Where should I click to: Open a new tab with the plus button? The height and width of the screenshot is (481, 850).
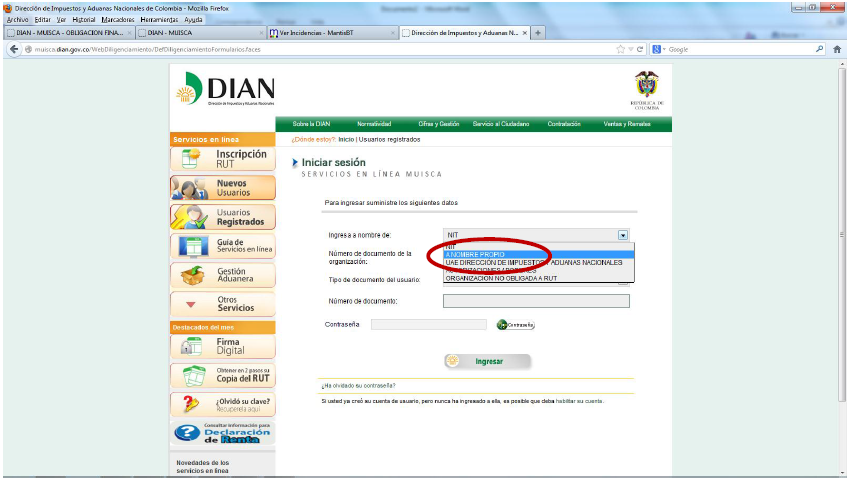pyautogui.click(x=538, y=33)
